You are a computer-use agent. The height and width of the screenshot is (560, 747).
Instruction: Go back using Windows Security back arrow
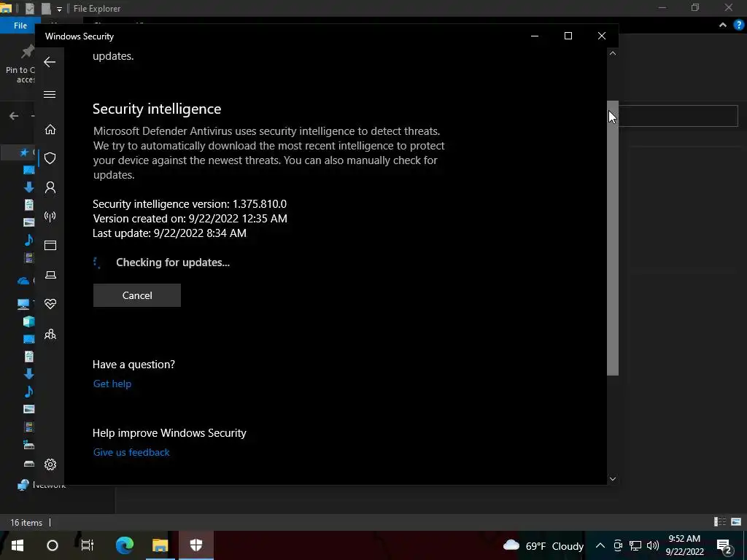[50, 62]
